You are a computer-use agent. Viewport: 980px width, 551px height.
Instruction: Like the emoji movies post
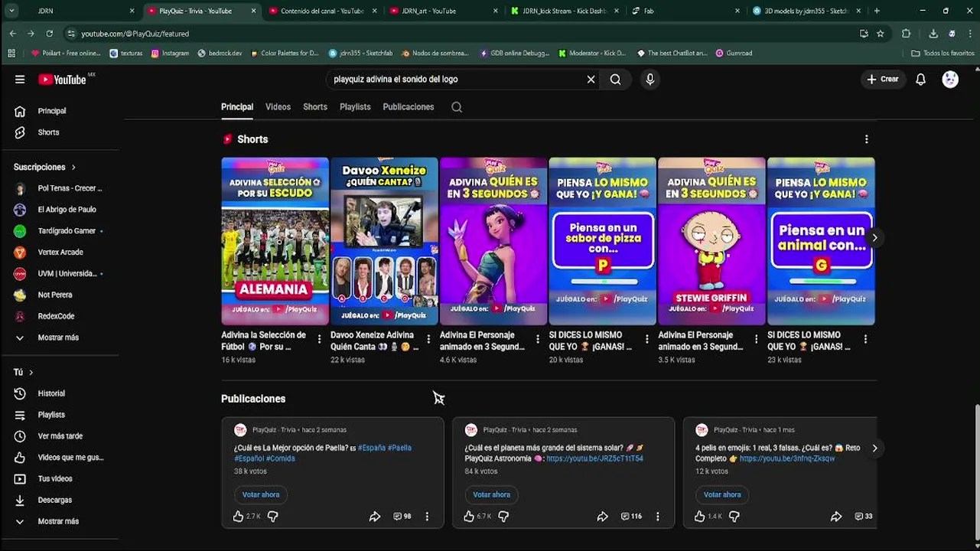pos(699,517)
